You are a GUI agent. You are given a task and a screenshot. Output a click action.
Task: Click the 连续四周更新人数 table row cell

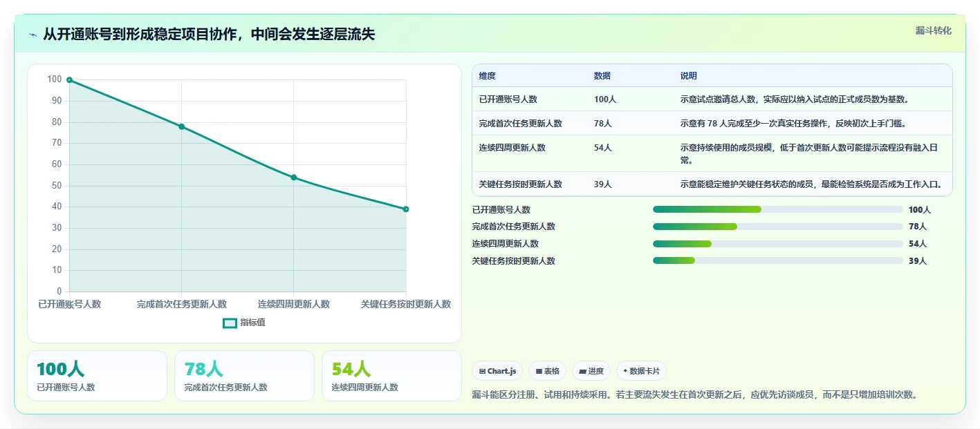(512, 148)
